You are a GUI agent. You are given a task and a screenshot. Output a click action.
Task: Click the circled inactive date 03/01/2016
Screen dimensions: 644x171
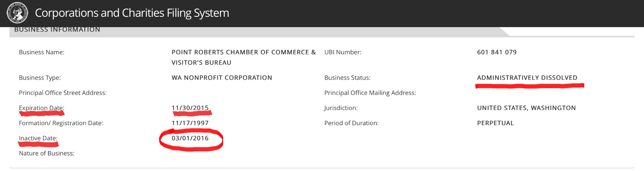pyautogui.click(x=190, y=138)
